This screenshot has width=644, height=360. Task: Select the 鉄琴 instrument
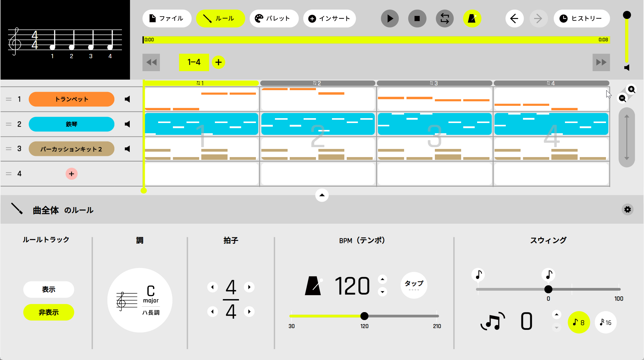tap(72, 124)
